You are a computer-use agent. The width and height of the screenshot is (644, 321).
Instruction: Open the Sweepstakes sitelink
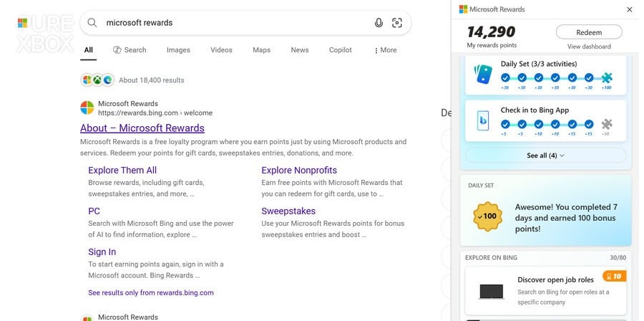[x=288, y=211]
